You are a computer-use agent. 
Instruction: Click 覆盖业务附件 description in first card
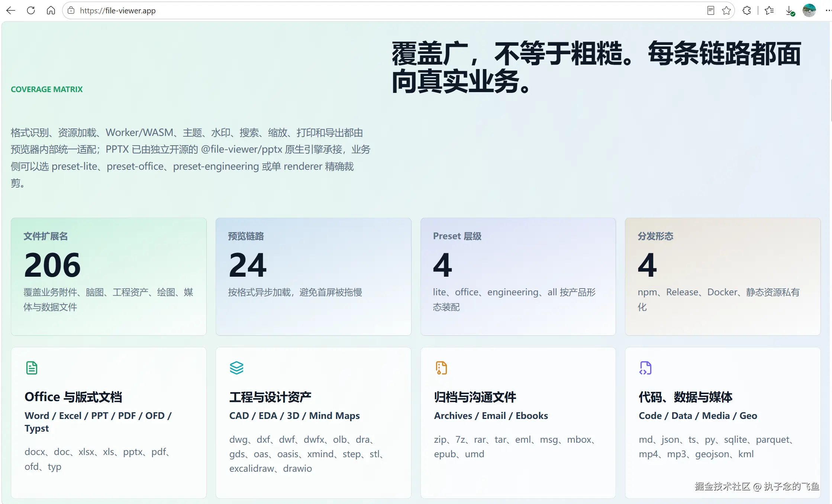(x=109, y=299)
